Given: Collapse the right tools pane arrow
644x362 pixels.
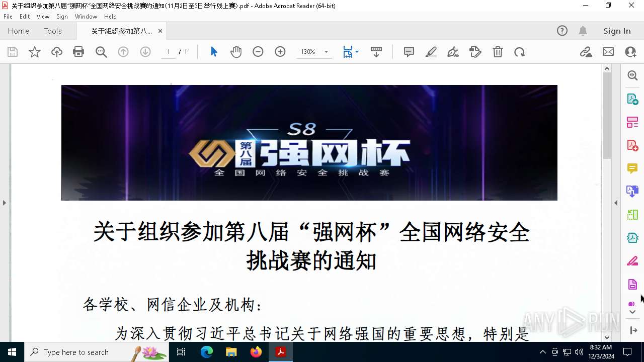Looking at the screenshot, I should (x=616, y=203).
